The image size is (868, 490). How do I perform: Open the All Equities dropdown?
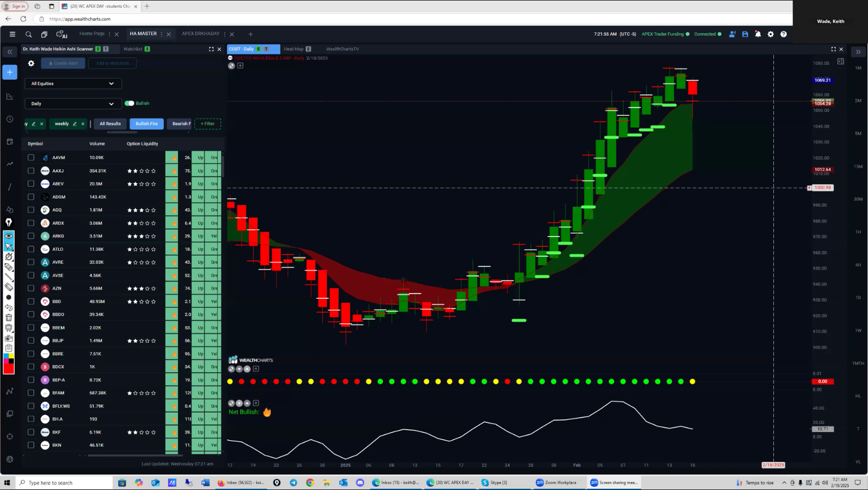[73, 84]
